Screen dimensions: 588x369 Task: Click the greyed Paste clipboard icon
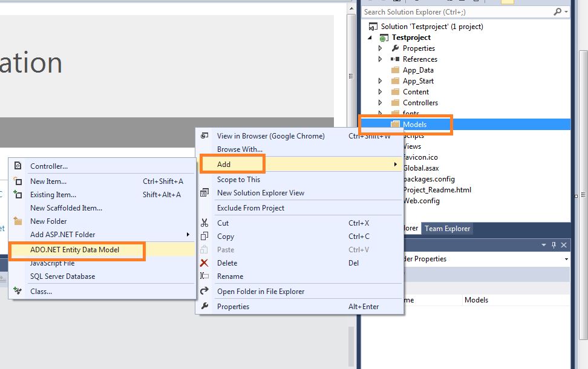(x=204, y=250)
